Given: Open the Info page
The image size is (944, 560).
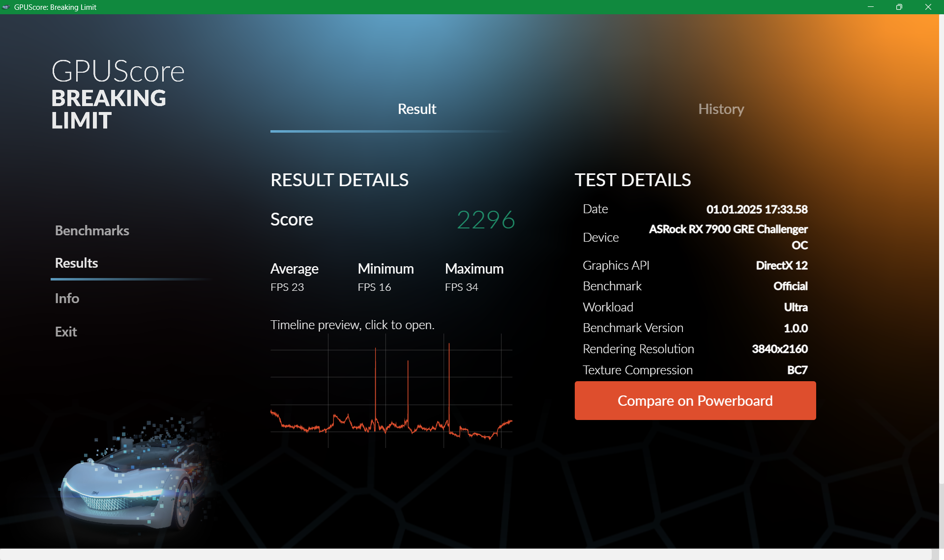Looking at the screenshot, I should 67,298.
